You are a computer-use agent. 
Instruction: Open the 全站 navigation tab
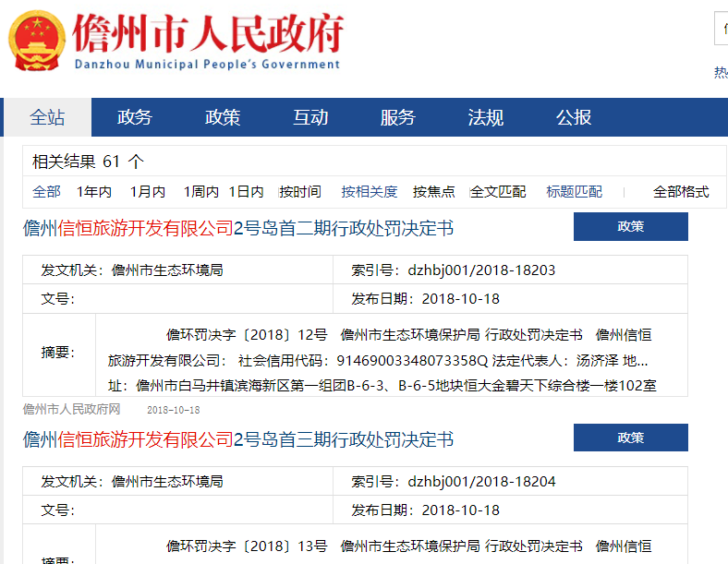47,117
